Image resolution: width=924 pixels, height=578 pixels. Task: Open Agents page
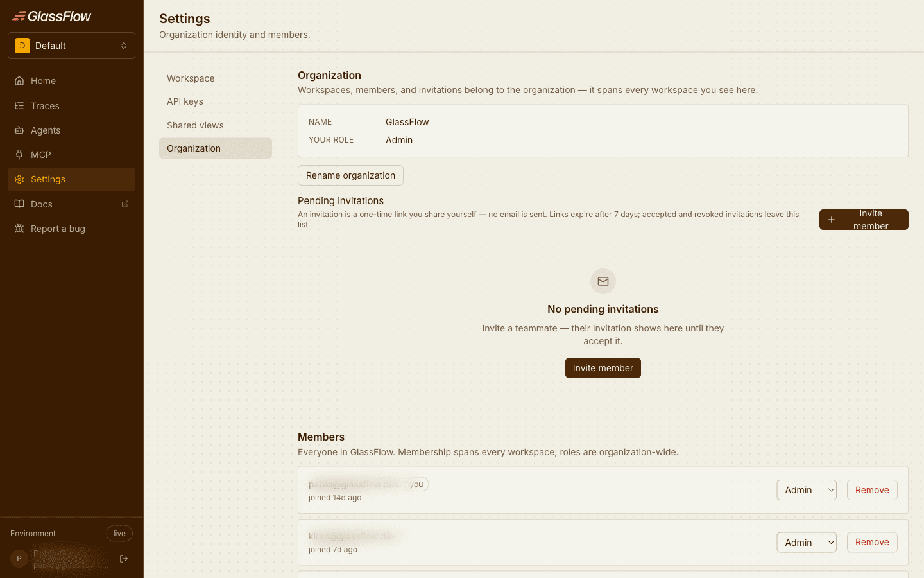(71, 130)
